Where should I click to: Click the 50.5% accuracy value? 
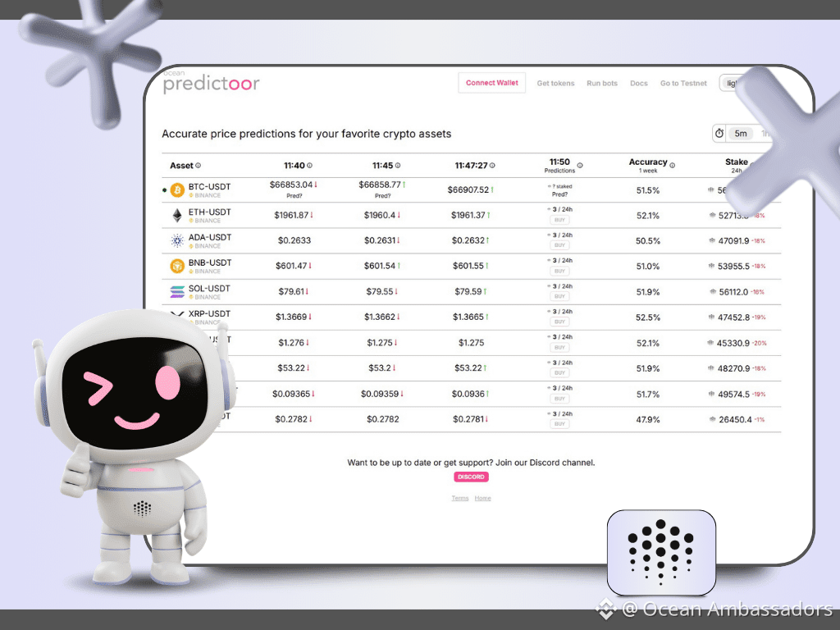point(648,241)
